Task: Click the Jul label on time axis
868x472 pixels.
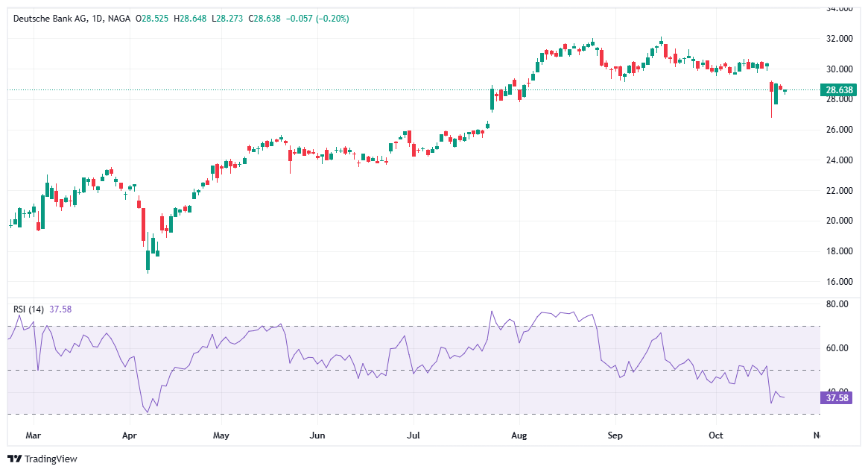Action: 414,435
